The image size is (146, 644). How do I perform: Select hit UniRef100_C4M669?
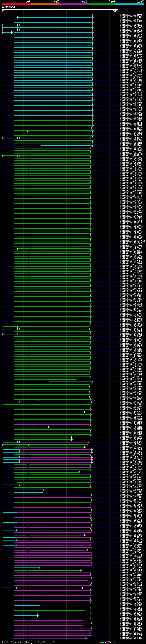[131, 326]
